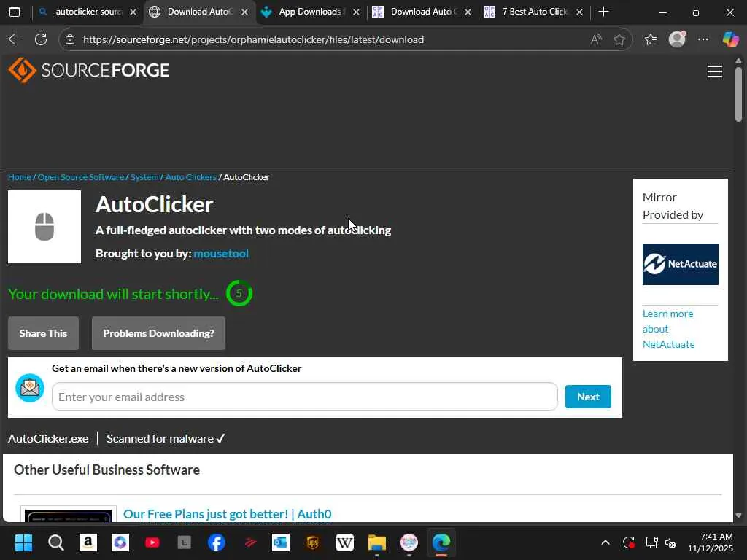747x560 pixels.
Task: Add this page to favorites star
Action: click(x=619, y=39)
